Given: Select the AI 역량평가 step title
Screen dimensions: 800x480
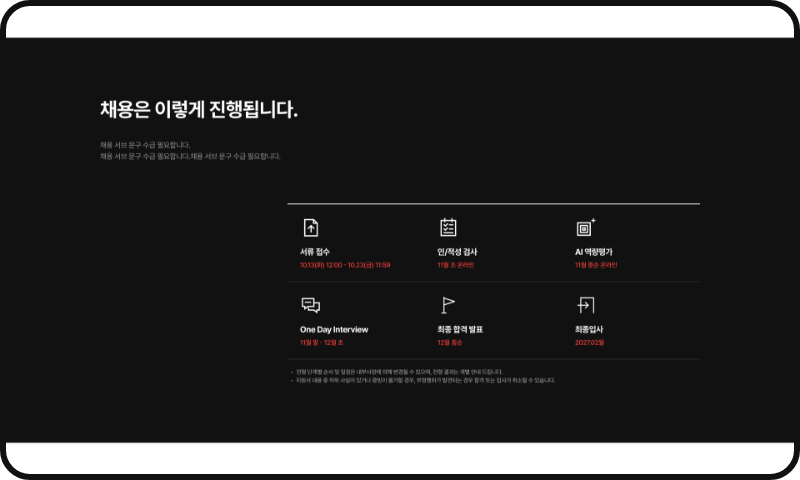Looking at the screenshot, I should coord(593,252).
